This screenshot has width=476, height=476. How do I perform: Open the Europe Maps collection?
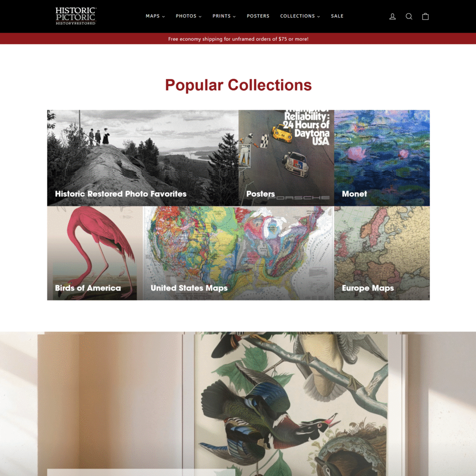[382, 253]
